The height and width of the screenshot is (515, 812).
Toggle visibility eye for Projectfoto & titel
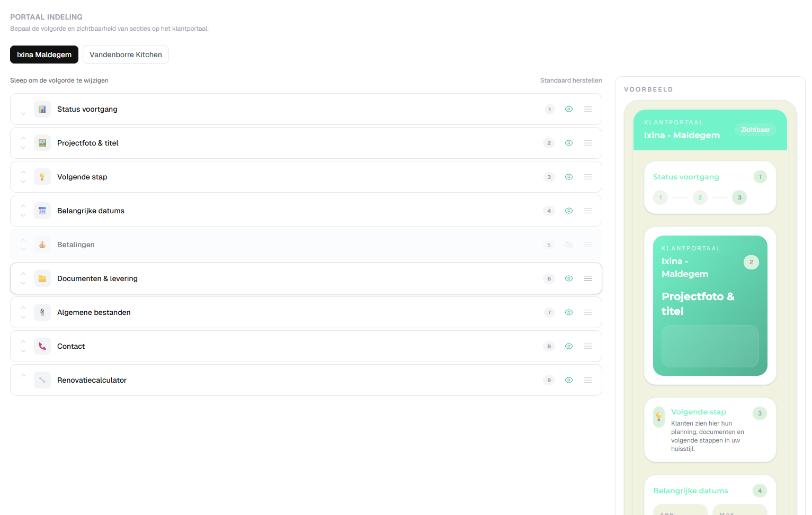point(569,143)
